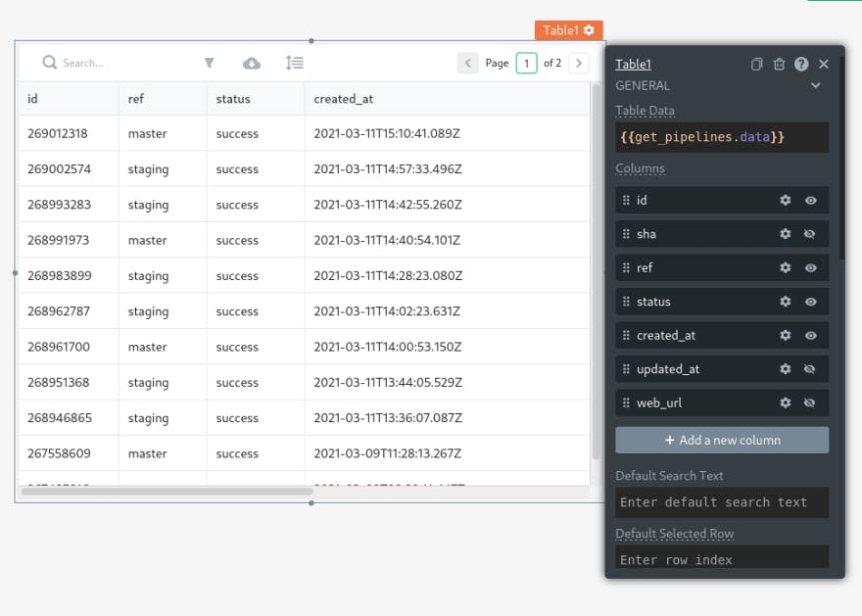Viewport: 862px width, 616px height.
Task: Collapse the GENERAL section chevron
Action: (815, 86)
